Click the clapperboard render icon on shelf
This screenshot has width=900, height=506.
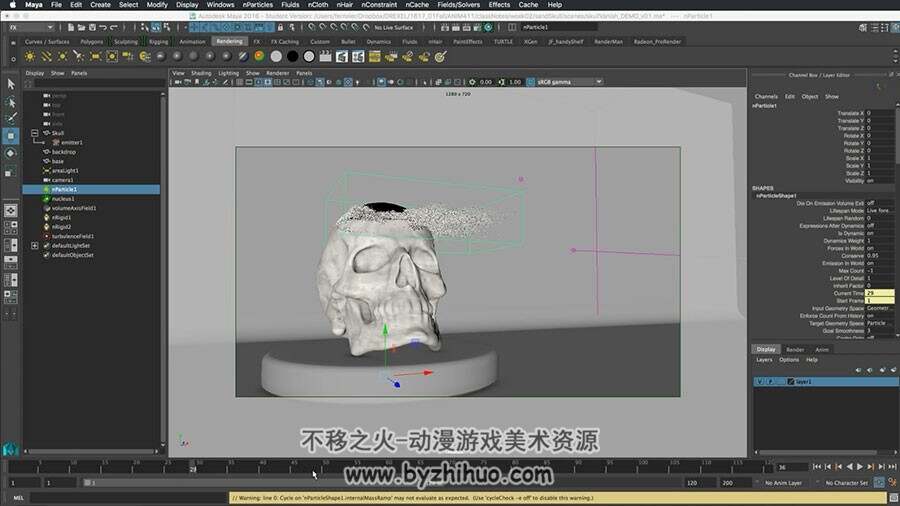click(325, 56)
